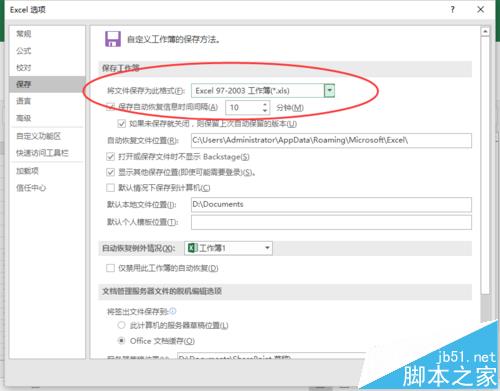Viewport: 500px width, 391px height.
Task: Click the 分钟(M) label
Action: coord(290,108)
